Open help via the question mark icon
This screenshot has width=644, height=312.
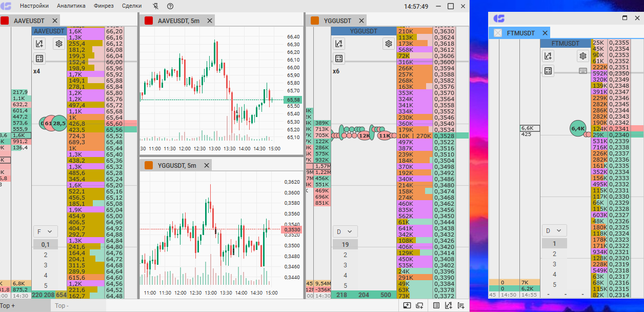[170, 6]
